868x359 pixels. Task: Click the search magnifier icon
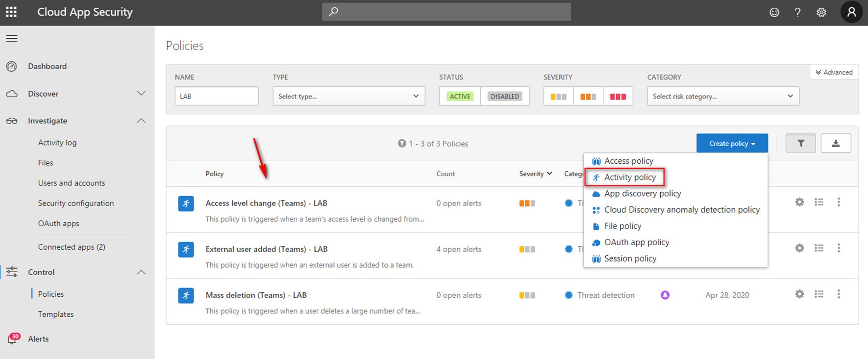click(x=333, y=11)
